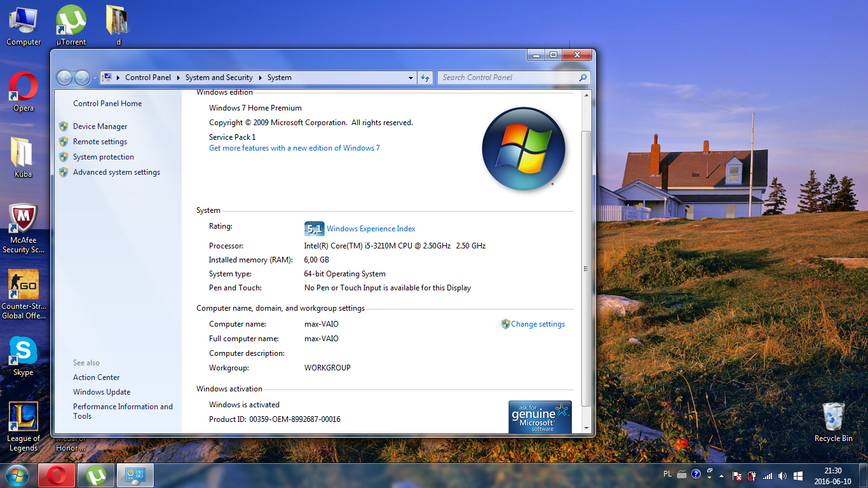
Task: Select the McAfee Security Scan icon
Action: click(24, 220)
